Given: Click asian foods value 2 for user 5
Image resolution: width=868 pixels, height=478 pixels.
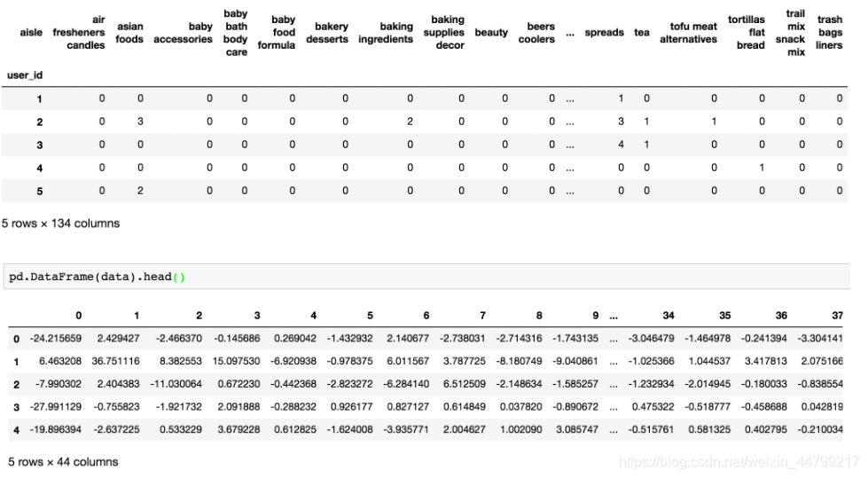Looking at the screenshot, I should pyautogui.click(x=141, y=191).
